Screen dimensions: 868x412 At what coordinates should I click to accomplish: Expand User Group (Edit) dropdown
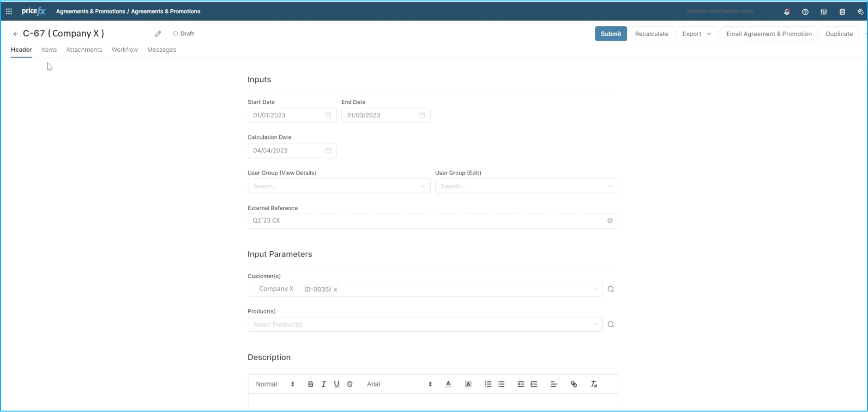click(610, 186)
